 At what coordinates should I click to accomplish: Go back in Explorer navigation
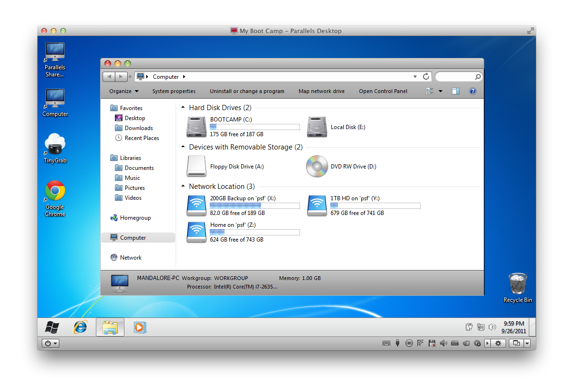pos(109,76)
